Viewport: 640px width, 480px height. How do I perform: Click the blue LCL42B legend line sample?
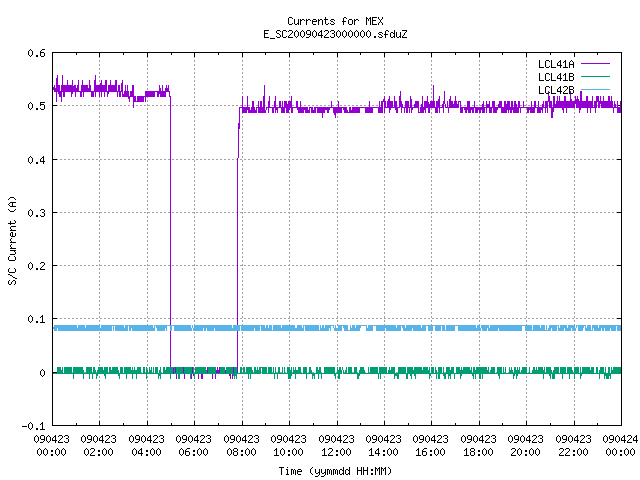click(595, 89)
